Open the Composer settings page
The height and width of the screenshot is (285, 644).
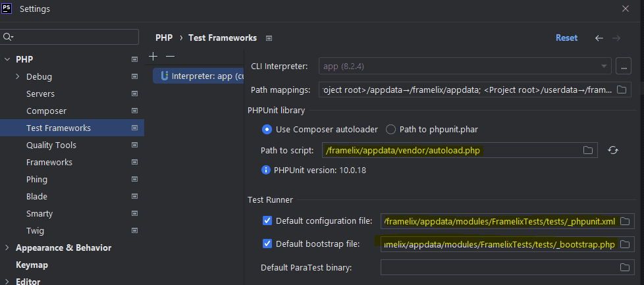tap(46, 111)
